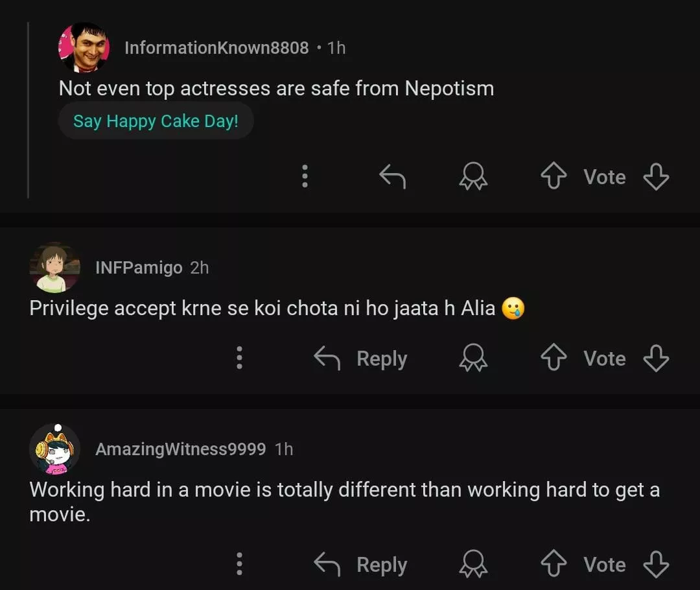The image size is (700, 590).
Task: Upvote INFPamigo's comment about Alia
Action: 553,359
